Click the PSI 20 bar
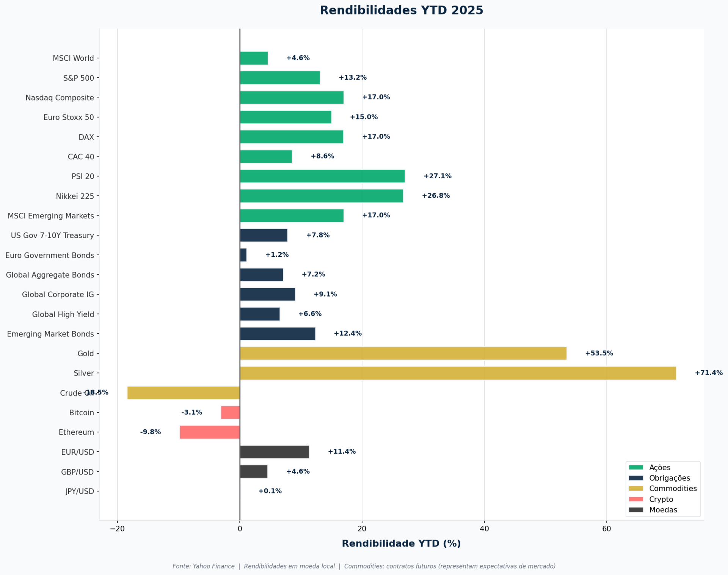Screen dimensions: 728x575 (x=322, y=176)
